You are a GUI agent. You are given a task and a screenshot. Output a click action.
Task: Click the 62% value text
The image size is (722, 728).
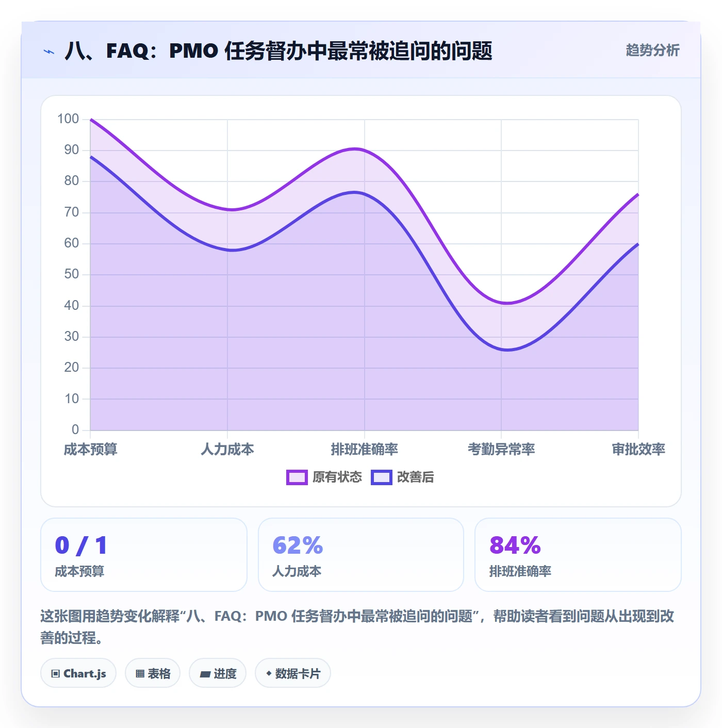298,545
